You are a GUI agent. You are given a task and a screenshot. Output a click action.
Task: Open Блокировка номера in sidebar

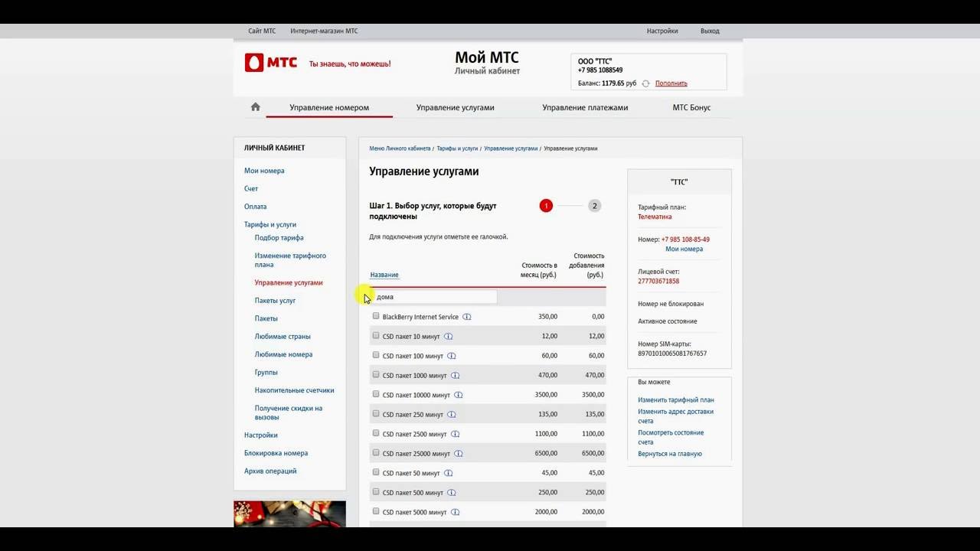(x=276, y=453)
